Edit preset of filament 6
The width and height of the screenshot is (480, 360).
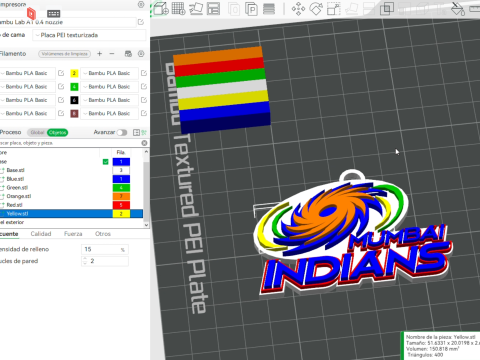[x=144, y=100]
